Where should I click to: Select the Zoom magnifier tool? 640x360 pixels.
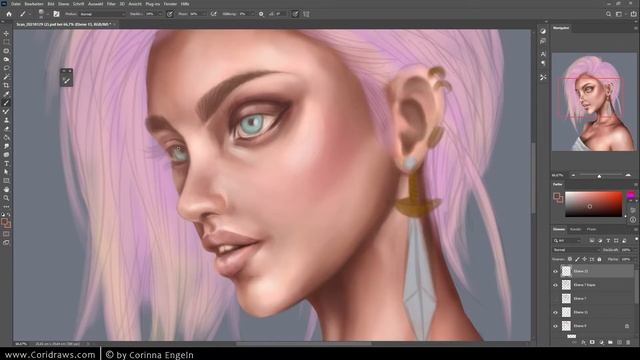[6, 198]
